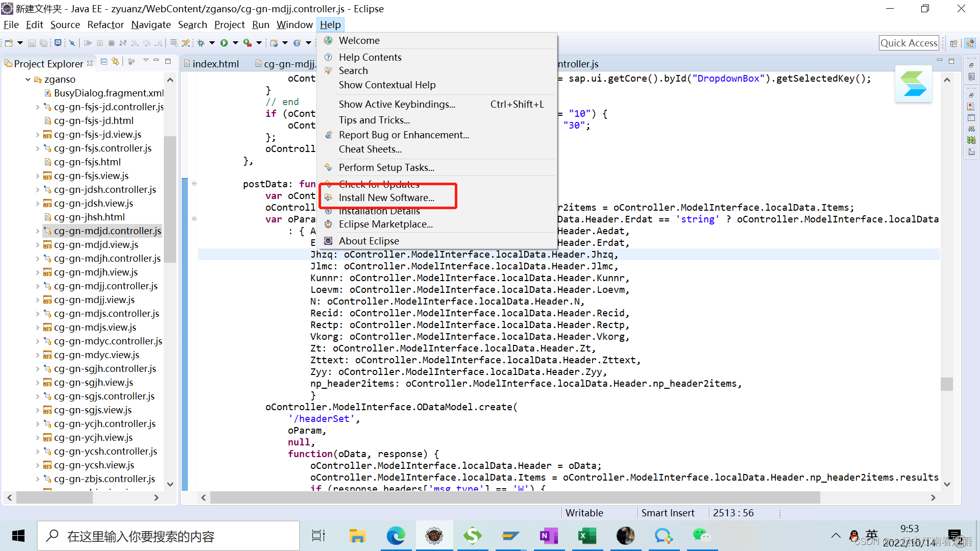Click the Windows search input field
Image resolution: width=980 pixels, height=551 pixels.
point(168,536)
